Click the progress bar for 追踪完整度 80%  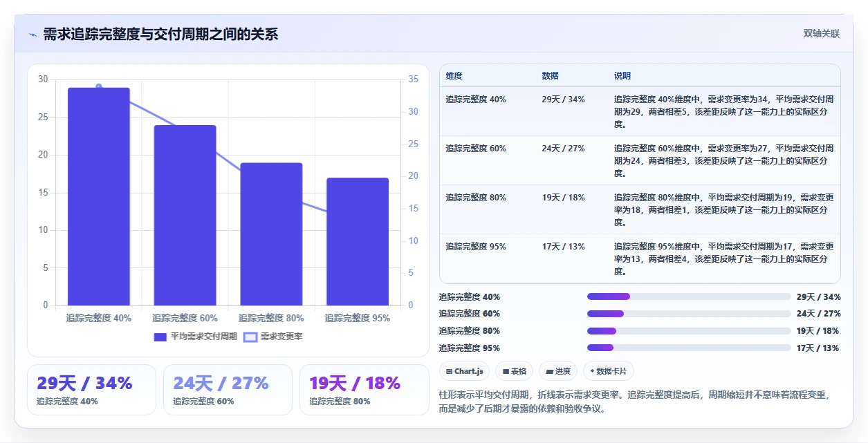pos(689,331)
